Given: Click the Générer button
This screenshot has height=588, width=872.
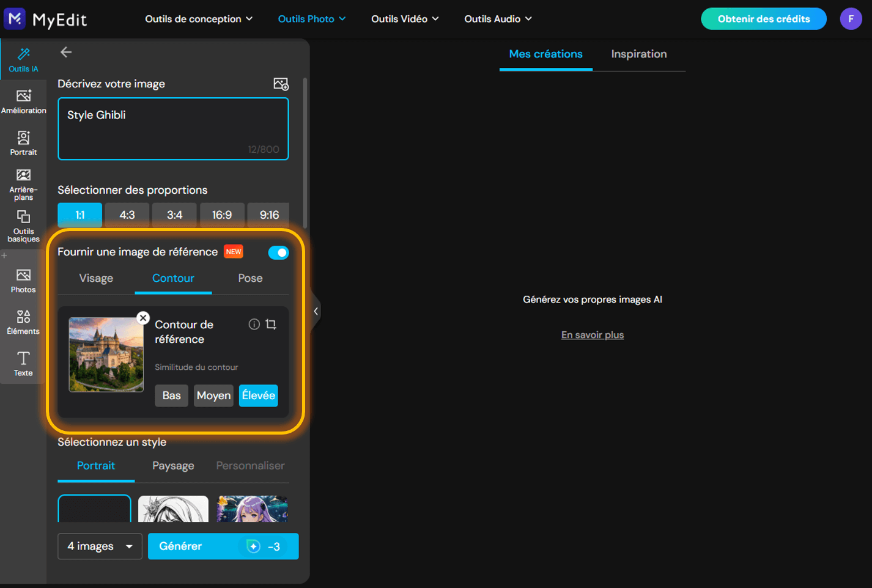Looking at the screenshot, I should click(223, 546).
